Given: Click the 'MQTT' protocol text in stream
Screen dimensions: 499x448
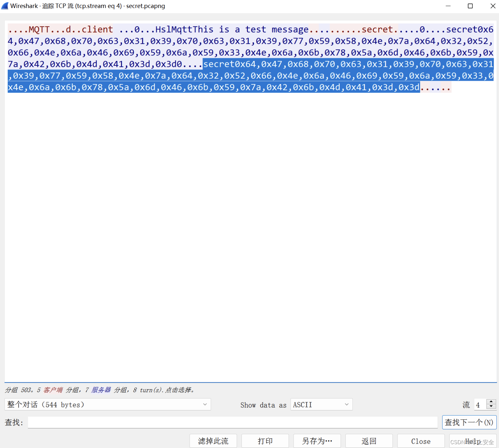Looking at the screenshot, I should 39,29.
